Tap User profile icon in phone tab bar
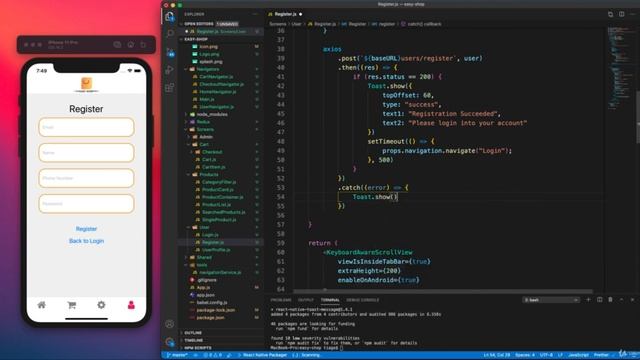 click(x=131, y=305)
